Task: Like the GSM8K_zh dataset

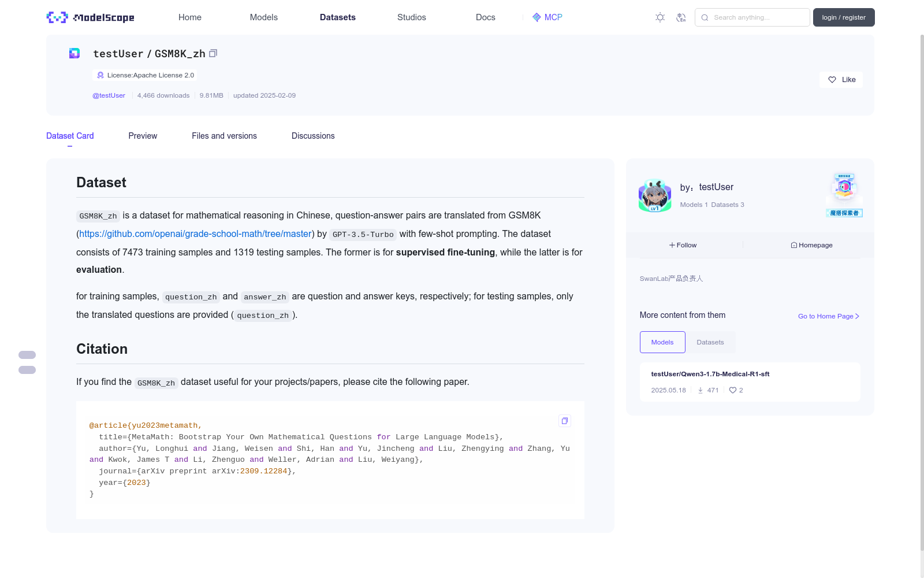Action: click(x=841, y=80)
